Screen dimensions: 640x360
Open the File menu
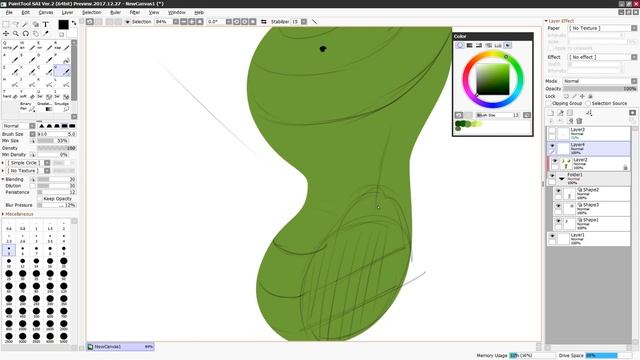9,13
